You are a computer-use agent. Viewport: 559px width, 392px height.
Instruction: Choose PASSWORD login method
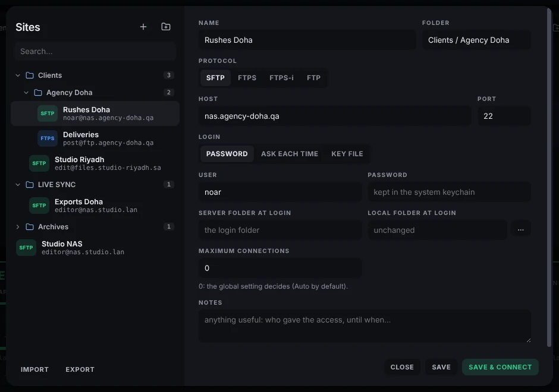[227, 154]
